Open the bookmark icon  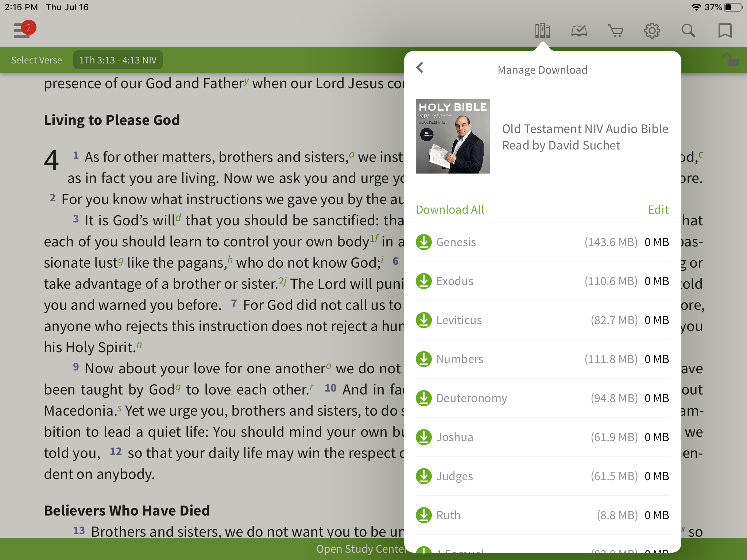(x=725, y=31)
